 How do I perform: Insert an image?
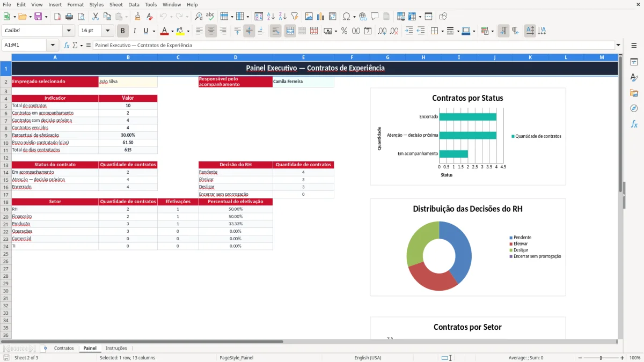(309, 17)
